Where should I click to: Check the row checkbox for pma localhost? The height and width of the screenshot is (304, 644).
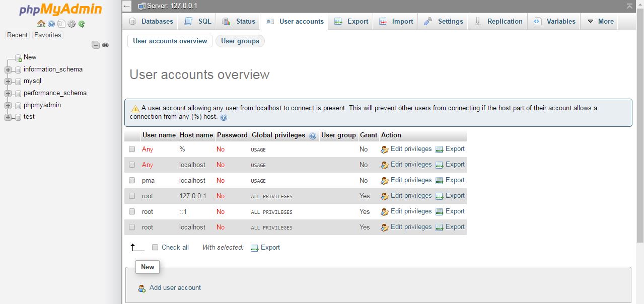[132, 180]
